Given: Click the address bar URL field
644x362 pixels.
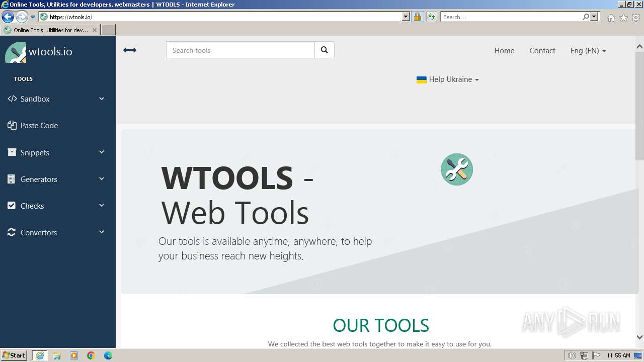Looking at the screenshot, I should (225, 17).
